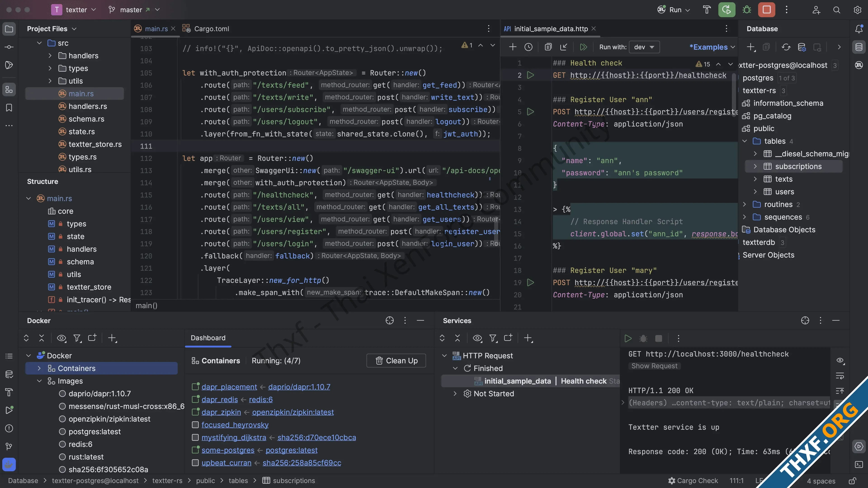This screenshot has width=868, height=488.
Task: Collapse the Images node in Docker tree
Action: pyautogui.click(x=39, y=381)
